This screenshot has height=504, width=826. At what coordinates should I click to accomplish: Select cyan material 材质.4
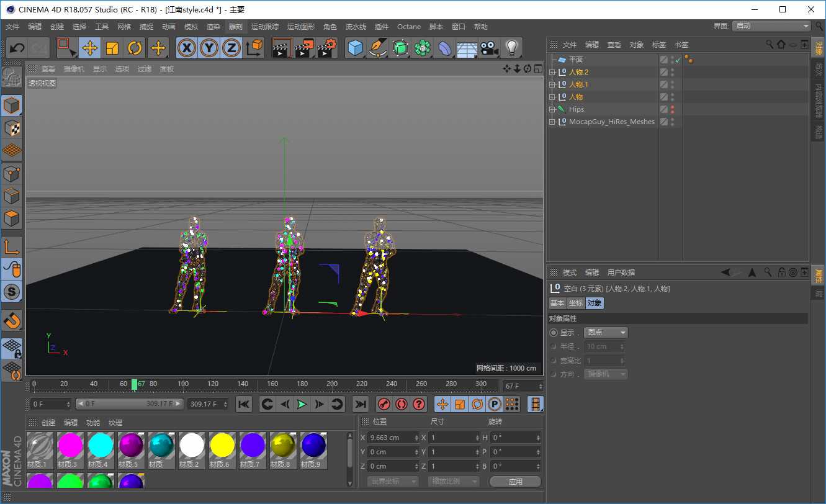[101, 450]
